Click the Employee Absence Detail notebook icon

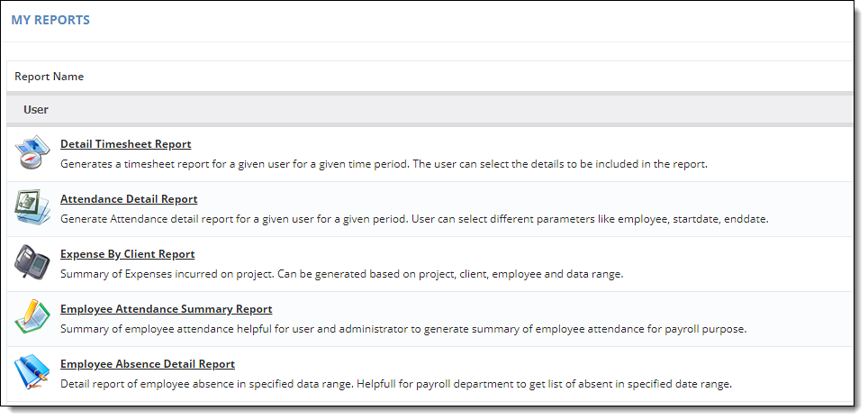[32, 372]
